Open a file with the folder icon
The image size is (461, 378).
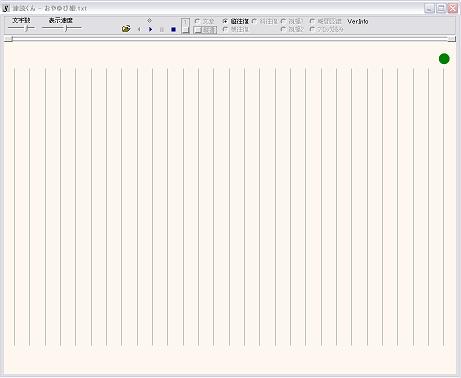[126, 29]
